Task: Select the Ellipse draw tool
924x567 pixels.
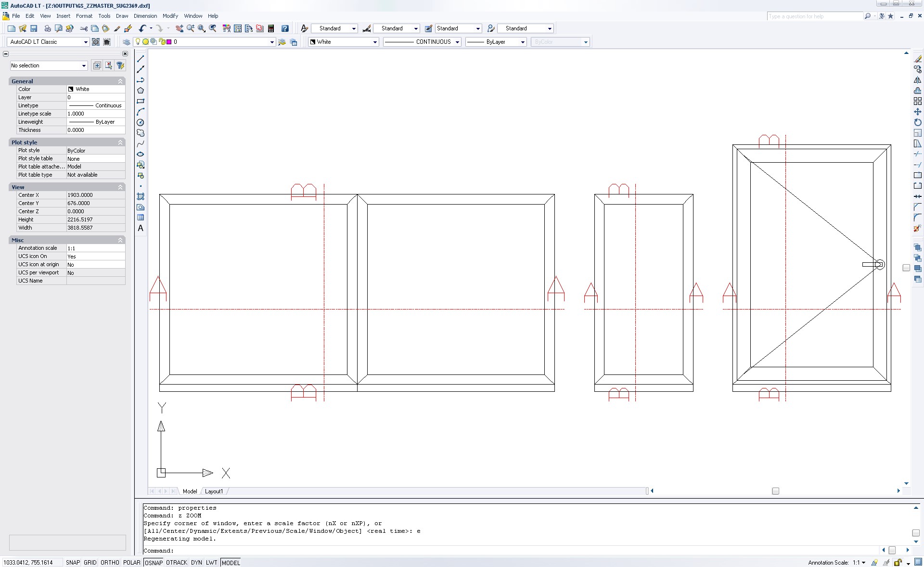Action: click(141, 154)
